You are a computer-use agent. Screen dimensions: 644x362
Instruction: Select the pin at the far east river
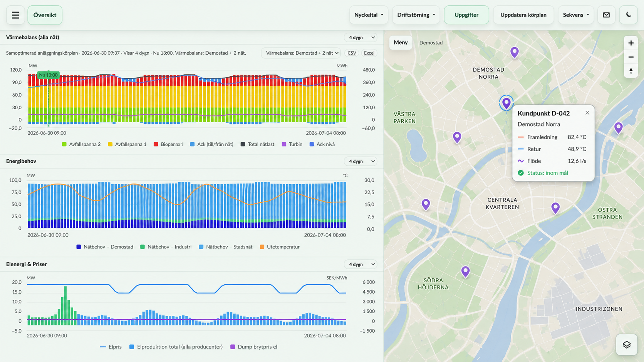619,127
